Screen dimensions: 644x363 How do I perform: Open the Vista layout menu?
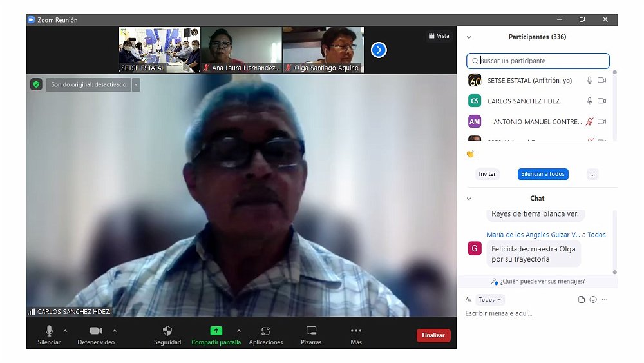439,36
